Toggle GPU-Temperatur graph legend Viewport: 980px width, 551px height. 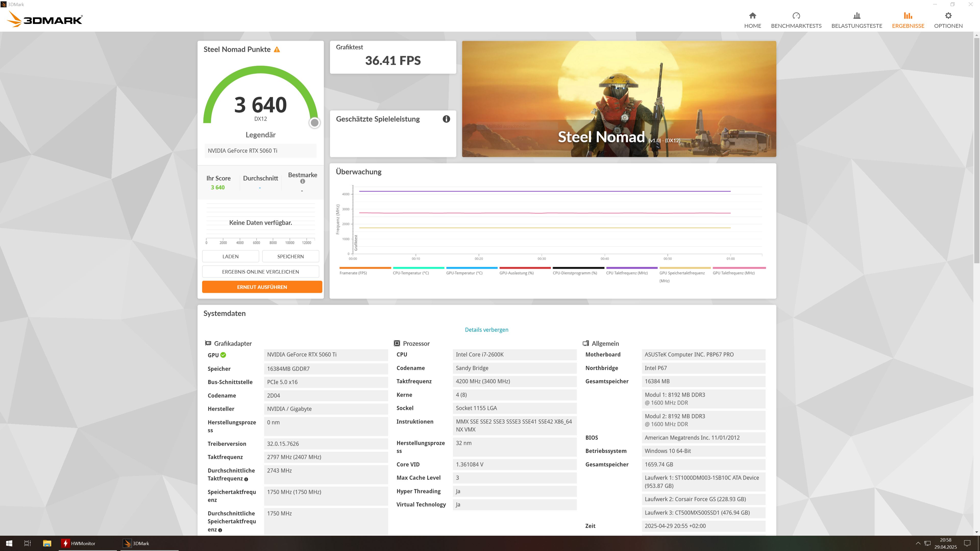[x=464, y=273]
